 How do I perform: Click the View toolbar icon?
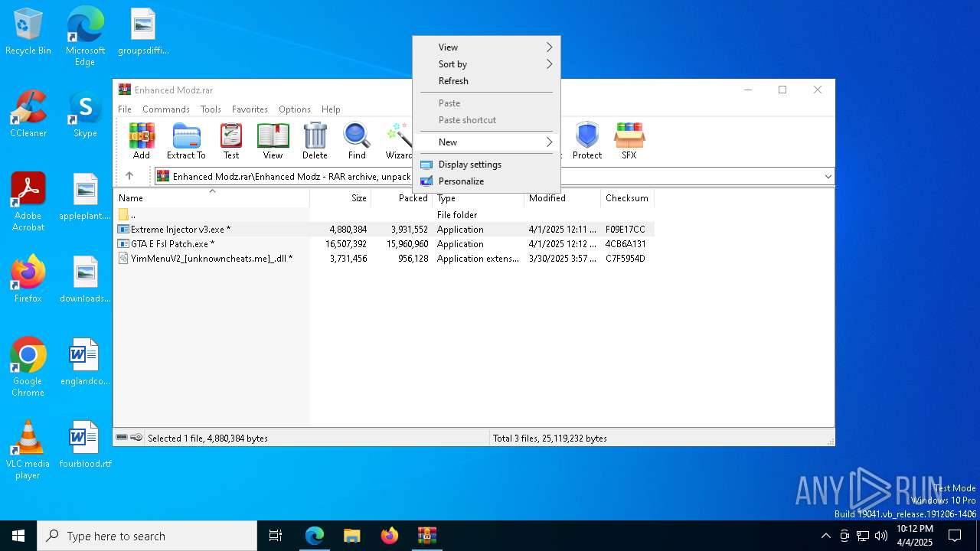click(273, 141)
